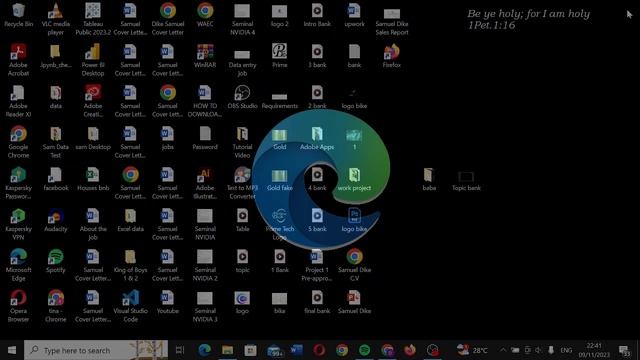
Task: Select the tina - Chrome shortcut
Action: point(56,306)
